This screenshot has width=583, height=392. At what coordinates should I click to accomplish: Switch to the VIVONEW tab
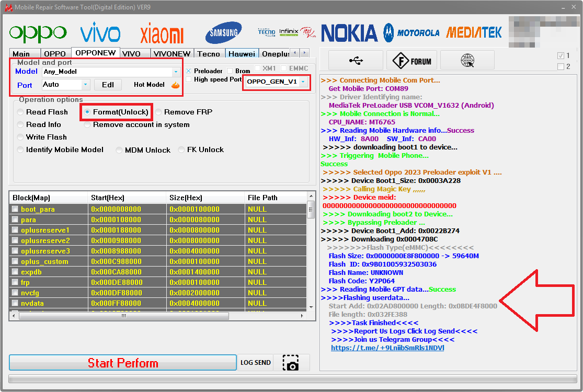tap(172, 54)
